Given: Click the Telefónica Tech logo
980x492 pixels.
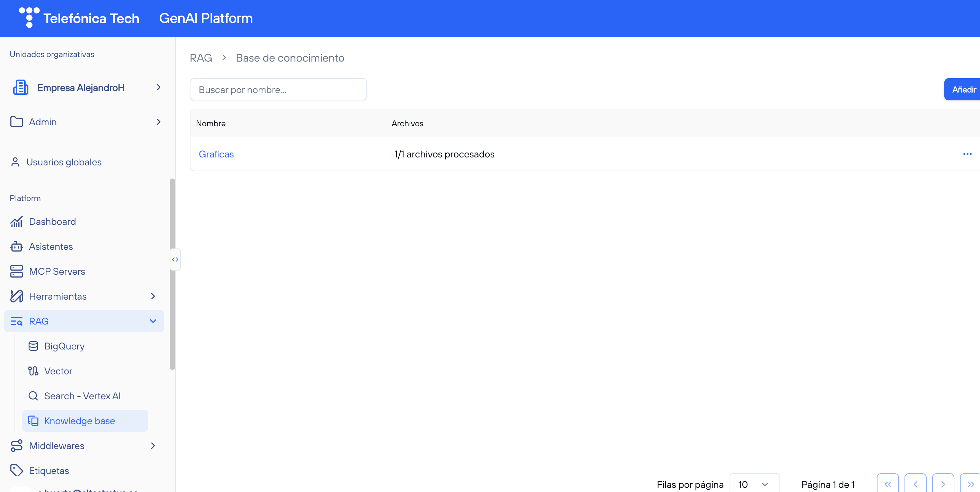Looking at the screenshot, I should (x=28, y=17).
